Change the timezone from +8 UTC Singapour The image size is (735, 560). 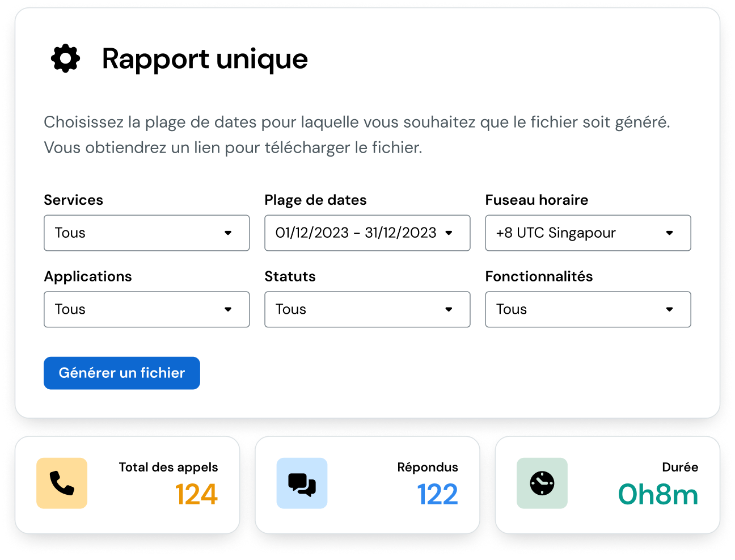pos(588,233)
